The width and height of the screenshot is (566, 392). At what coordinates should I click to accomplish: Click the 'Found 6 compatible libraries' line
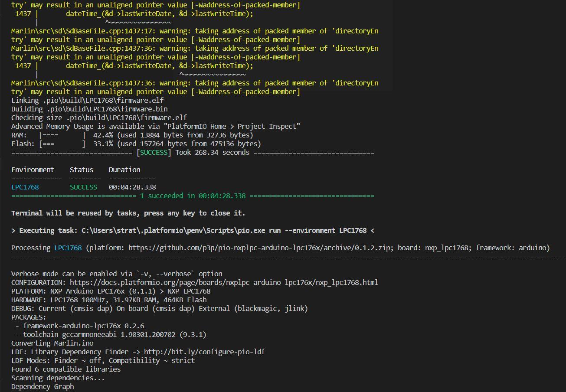click(66, 369)
